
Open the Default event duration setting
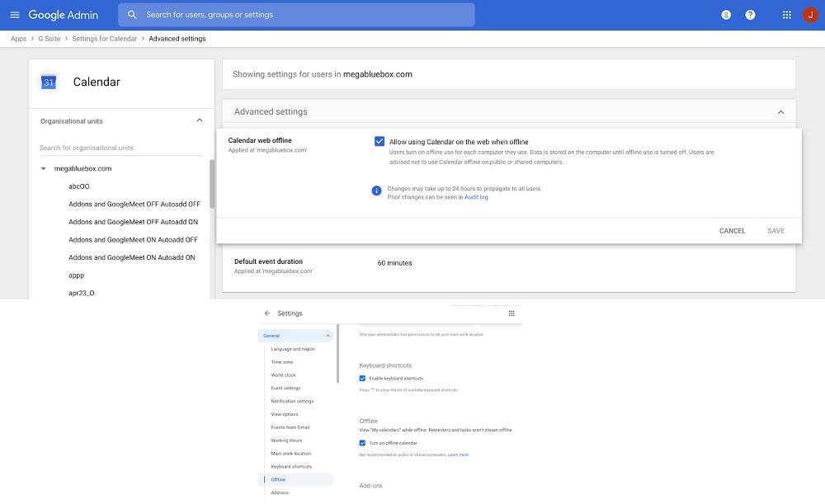508,267
